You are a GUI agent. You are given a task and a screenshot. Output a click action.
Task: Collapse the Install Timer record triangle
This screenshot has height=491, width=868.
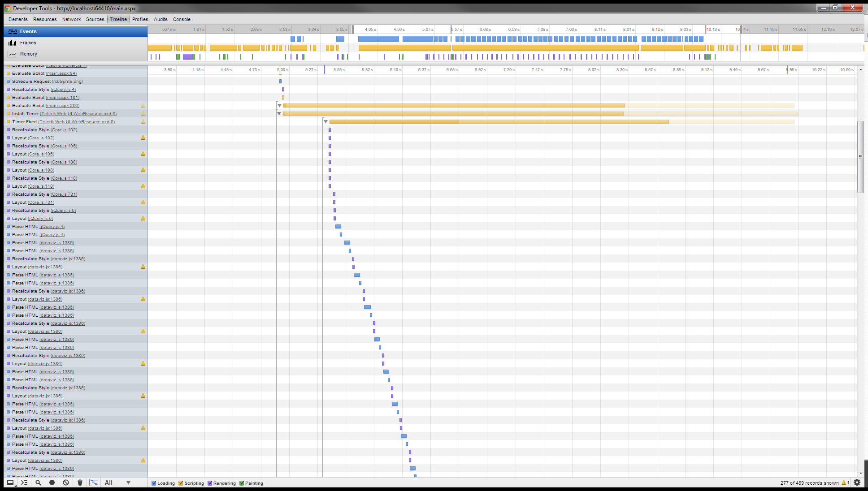click(279, 114)
